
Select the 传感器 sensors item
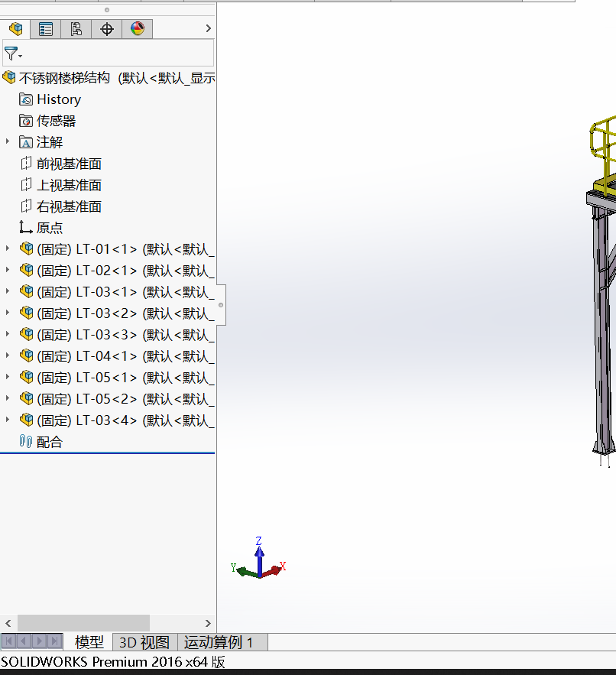[56, 121]
